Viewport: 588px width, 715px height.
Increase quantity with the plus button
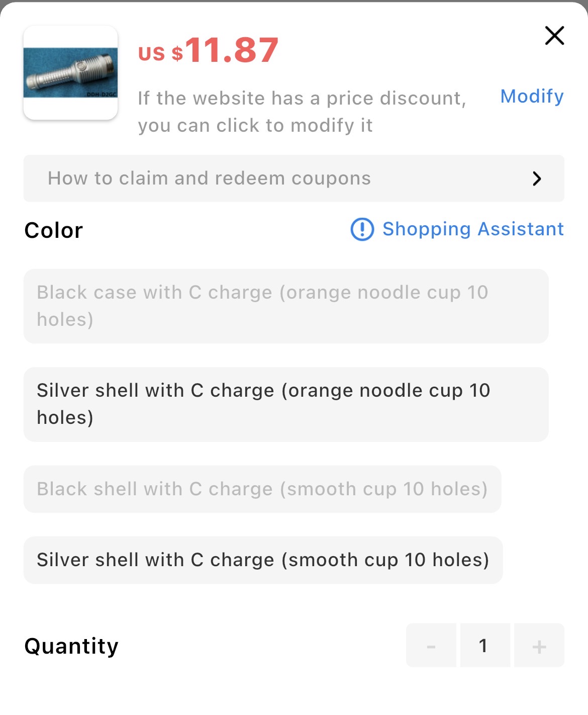click(x=539, y=646)
